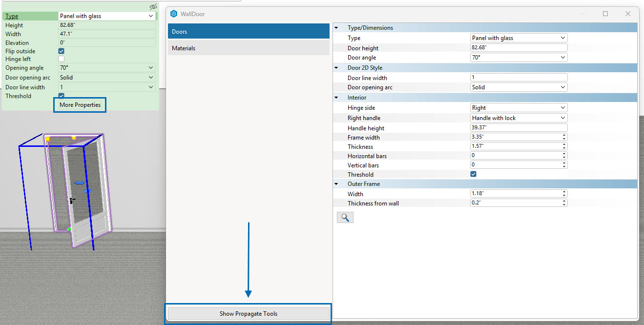Collapse the Interior section

336,98
